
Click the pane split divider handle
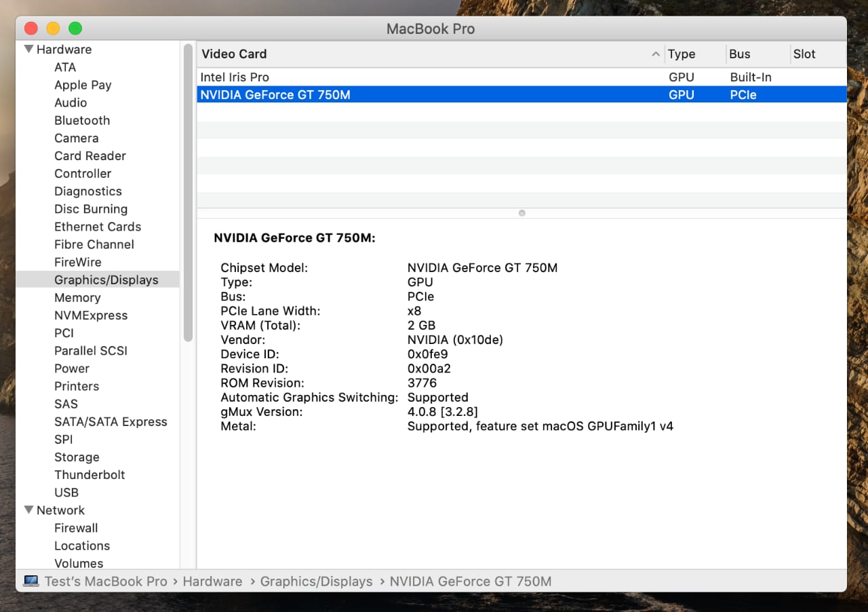(x=521, y=213)
